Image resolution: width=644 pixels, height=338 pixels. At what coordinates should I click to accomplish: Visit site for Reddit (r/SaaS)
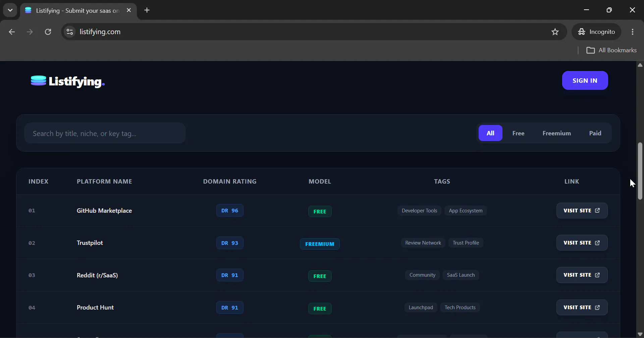point(582,275)
